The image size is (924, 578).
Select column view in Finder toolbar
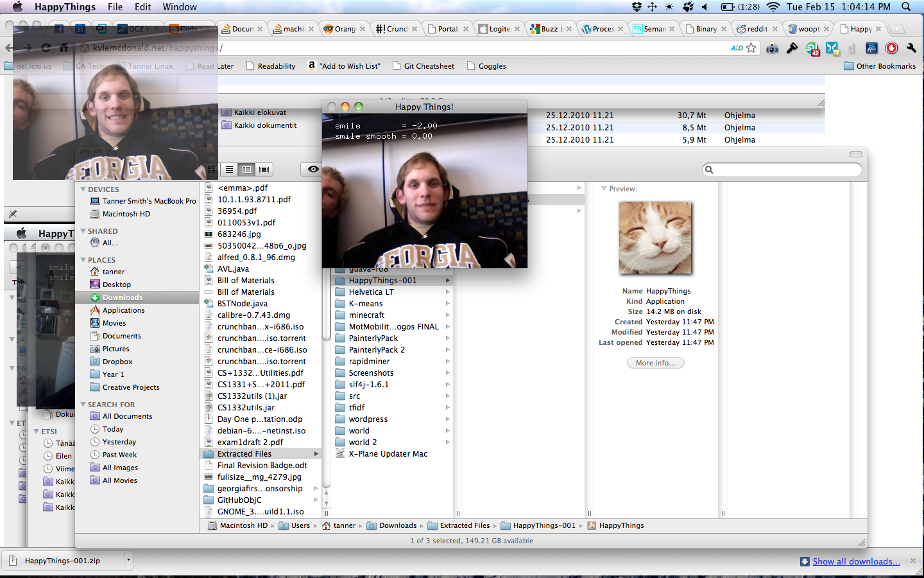coord(246,170)
